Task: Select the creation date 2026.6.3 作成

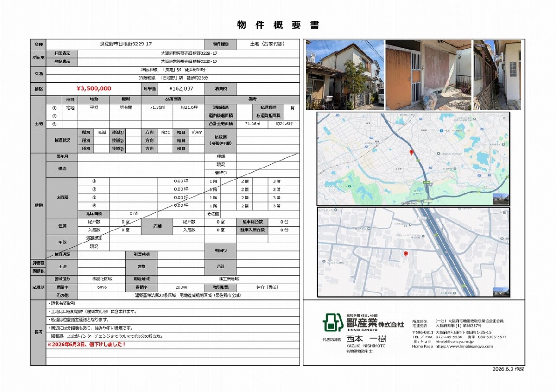Action: [x=508, y=369]
